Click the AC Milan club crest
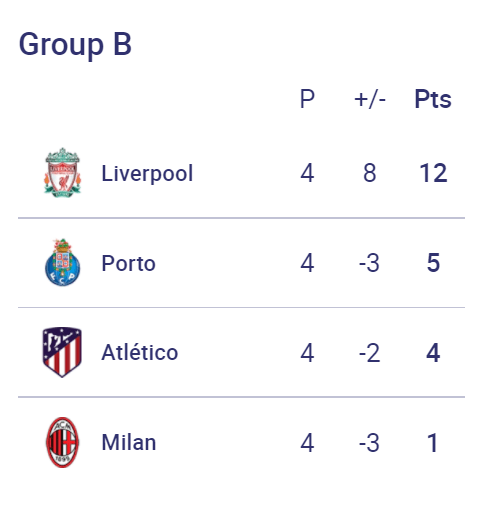 [62, 442]
